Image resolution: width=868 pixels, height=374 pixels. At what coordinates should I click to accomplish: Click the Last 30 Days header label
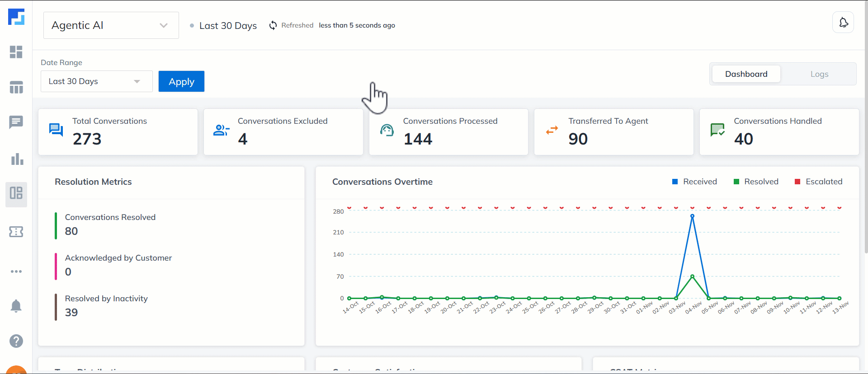click(228, 26)
